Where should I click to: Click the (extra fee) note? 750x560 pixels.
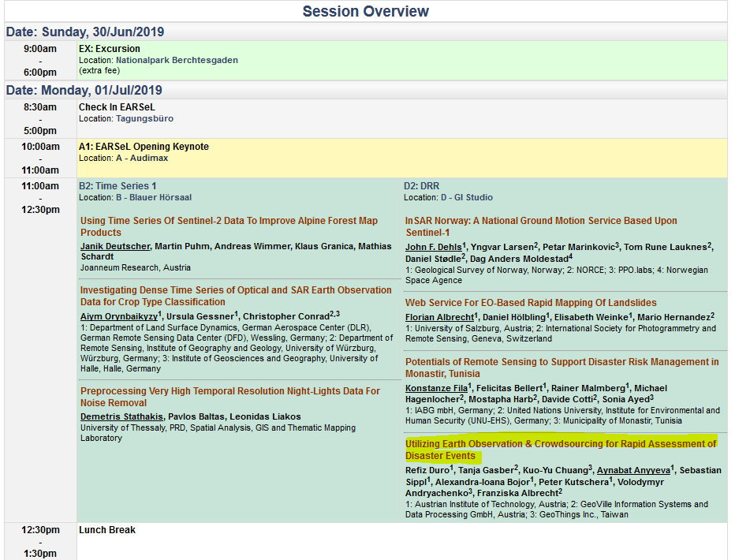[99, 71]
